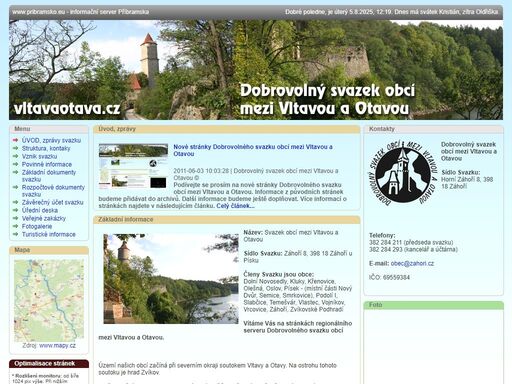Open Veřejné zakázky link

[44, 218]
